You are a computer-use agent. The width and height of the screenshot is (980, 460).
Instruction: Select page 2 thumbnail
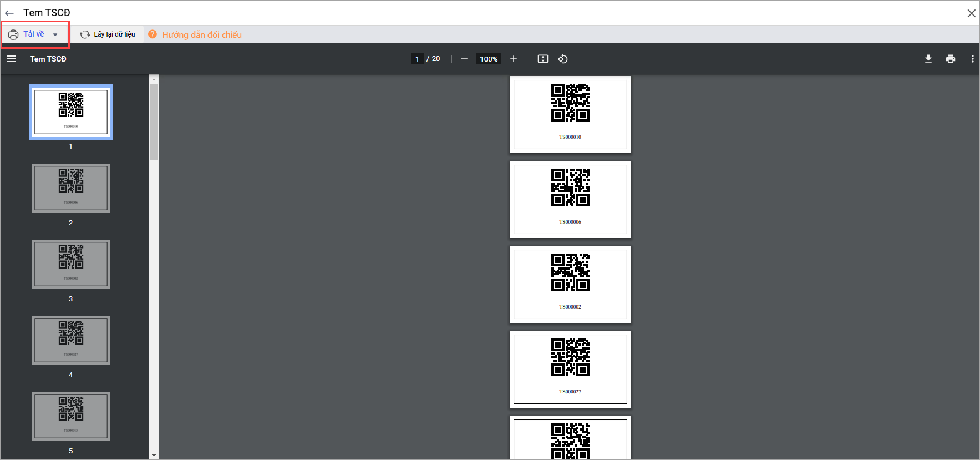pos(71,188)
